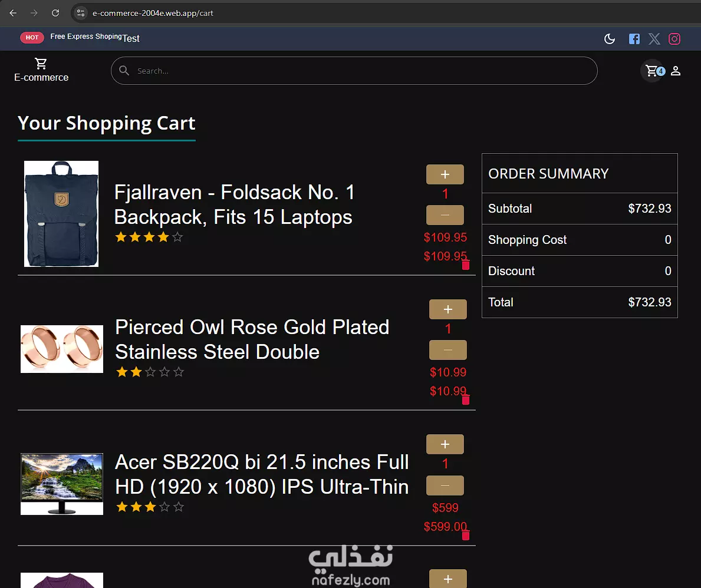Click the $599.00 line total
The width and height of the screenshot is (701, 588).
coord(445,526)
